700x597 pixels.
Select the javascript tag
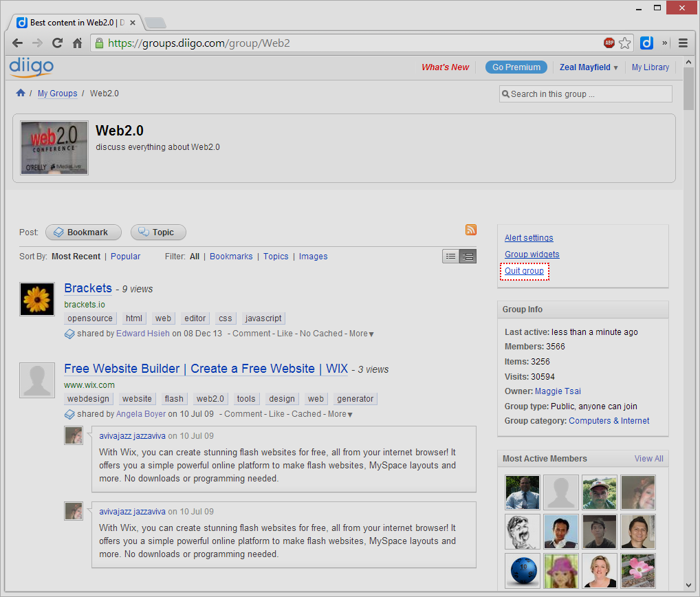[263, 318]
